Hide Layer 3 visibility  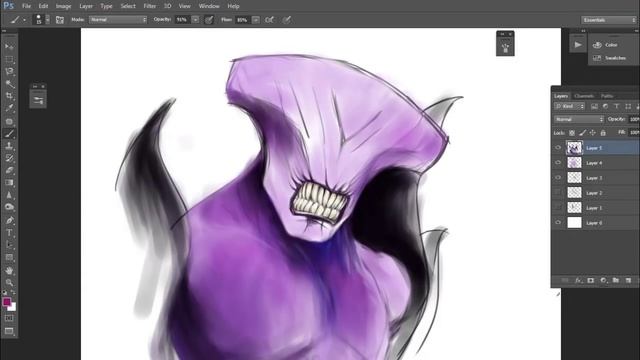558,178
